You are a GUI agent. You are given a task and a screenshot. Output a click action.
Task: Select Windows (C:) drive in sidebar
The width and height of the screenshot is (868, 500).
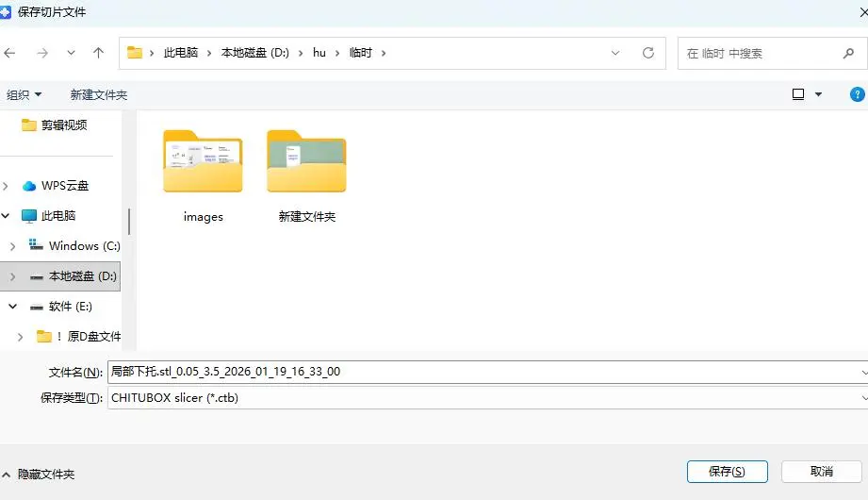(x=84, y=245)
